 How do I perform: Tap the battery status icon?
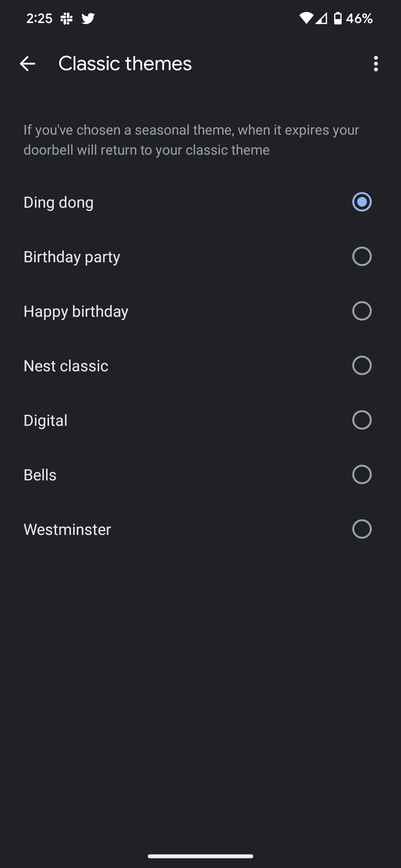pyautogui.click(x=338, y=18)
